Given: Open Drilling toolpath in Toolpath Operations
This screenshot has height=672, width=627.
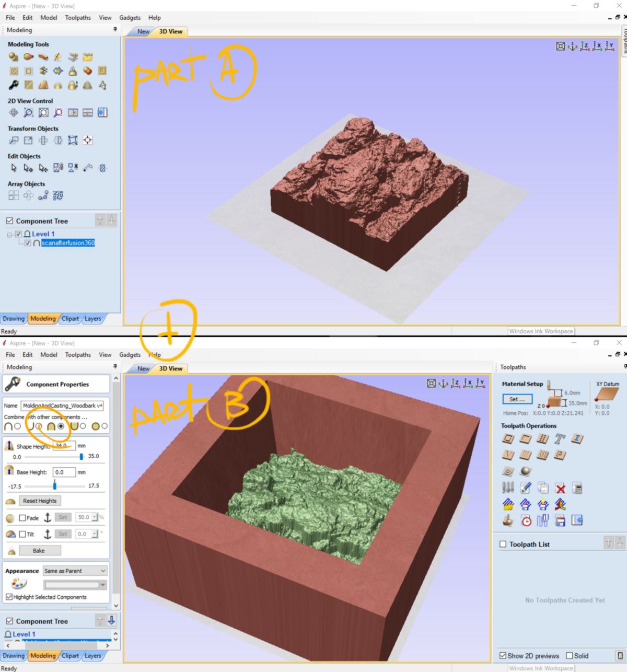Looking at the screenshot, I should (x=542, y=439).
